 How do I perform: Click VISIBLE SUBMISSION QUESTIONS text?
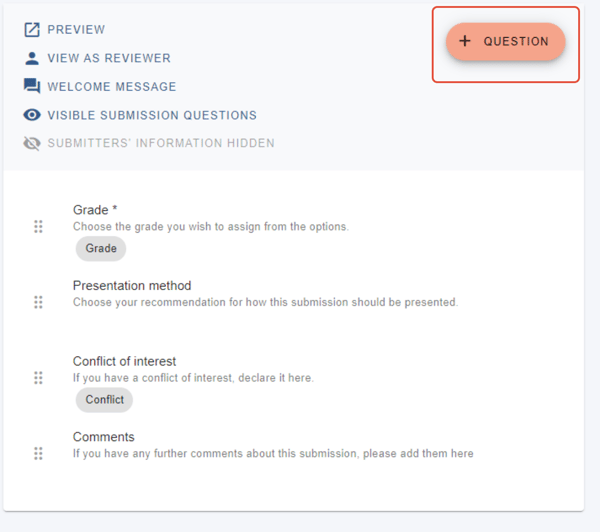(x=152, y=115)
